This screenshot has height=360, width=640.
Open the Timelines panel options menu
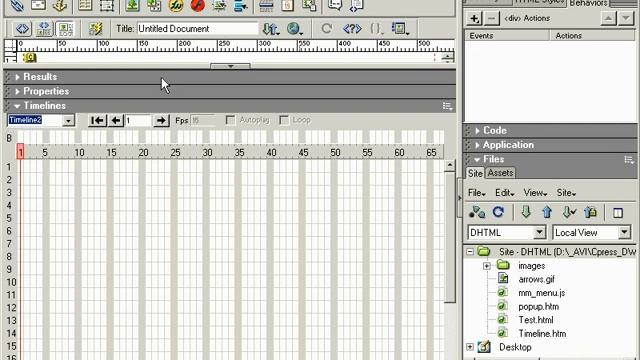coord(447,106)
